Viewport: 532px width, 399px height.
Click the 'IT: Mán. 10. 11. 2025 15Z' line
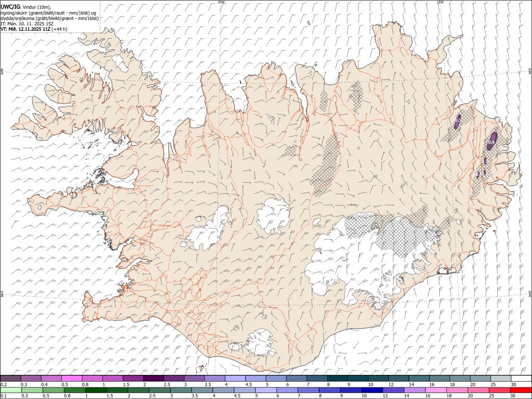coord(27,24)
